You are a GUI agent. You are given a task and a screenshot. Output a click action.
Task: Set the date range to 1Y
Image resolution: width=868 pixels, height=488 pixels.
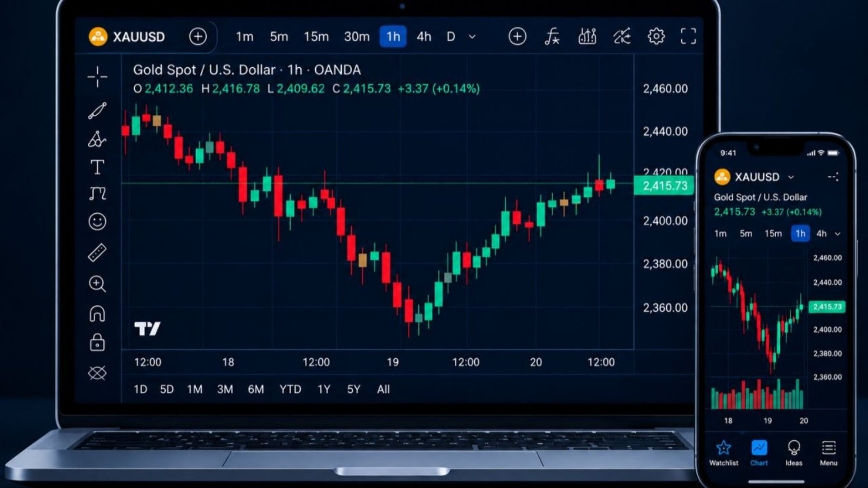coord(324,389)
